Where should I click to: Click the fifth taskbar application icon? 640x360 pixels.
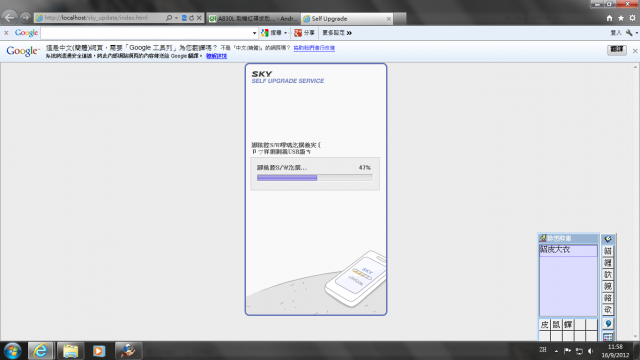pyautogui.click(x=128, y=351)
